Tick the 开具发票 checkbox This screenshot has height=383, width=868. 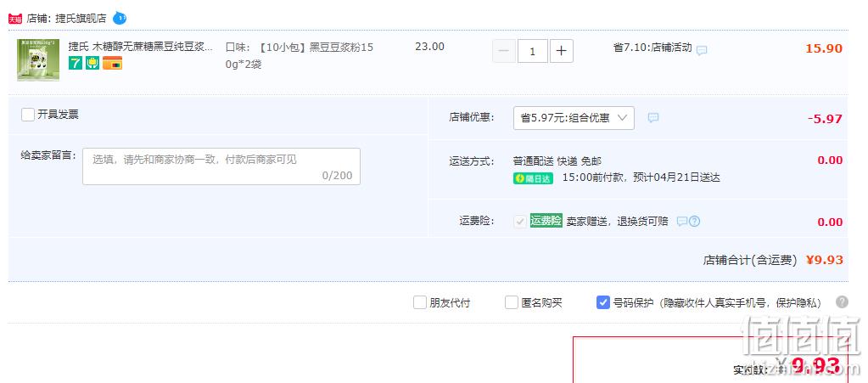coord(28,115)
